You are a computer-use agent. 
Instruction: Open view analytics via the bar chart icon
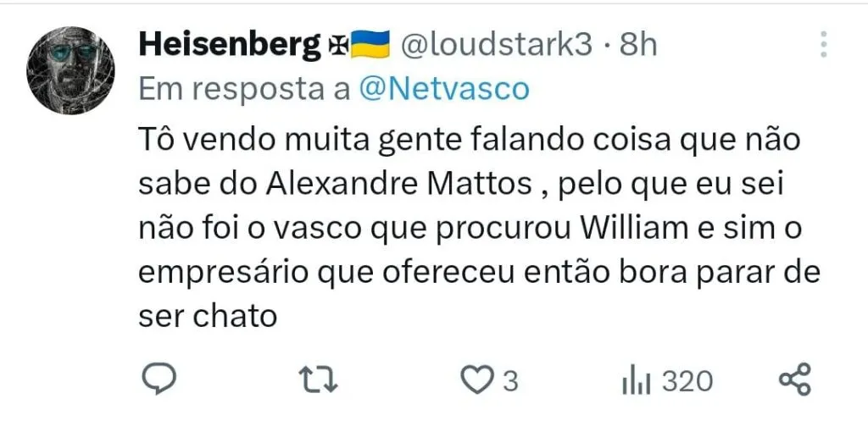pos(637,381)
